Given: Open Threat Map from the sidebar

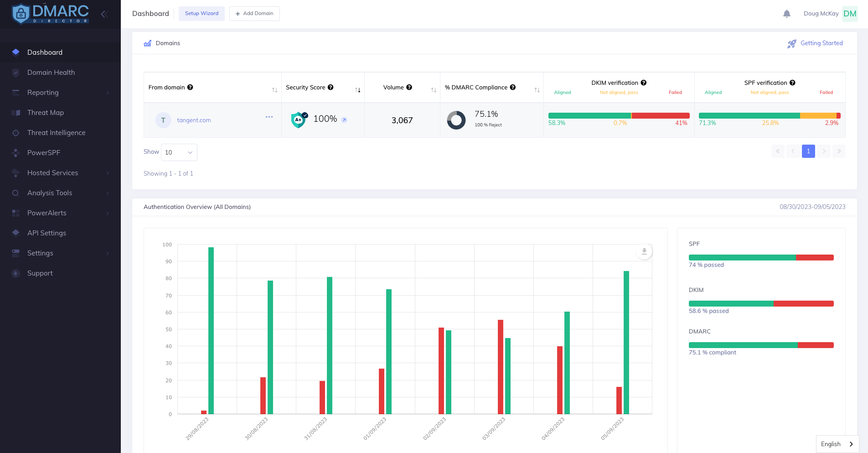Looking at the screenshot, I should [x=46, y=113].
